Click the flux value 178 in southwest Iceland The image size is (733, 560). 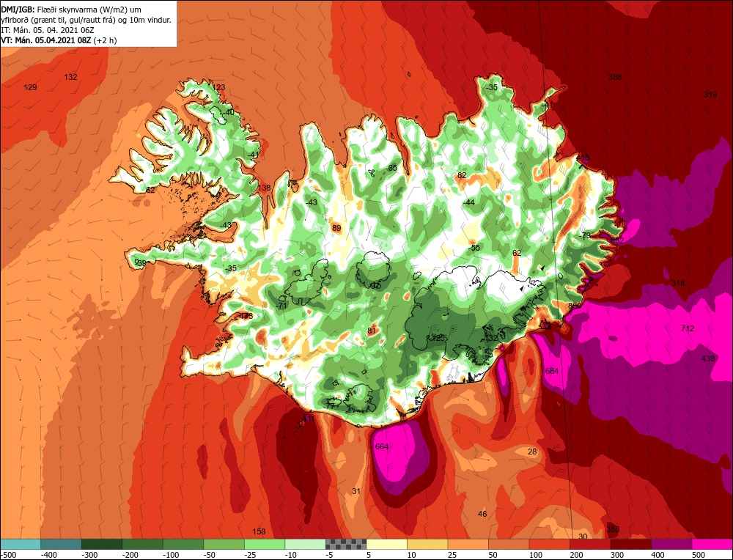click(x=246, y=317)
